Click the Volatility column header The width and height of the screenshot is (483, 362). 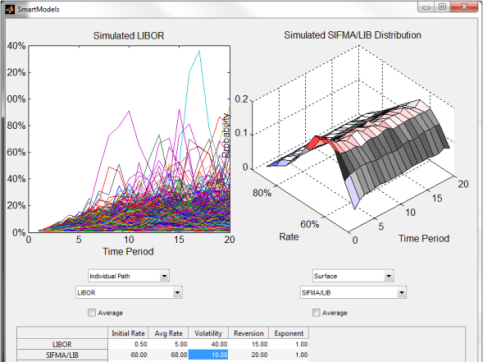point(208,333)
